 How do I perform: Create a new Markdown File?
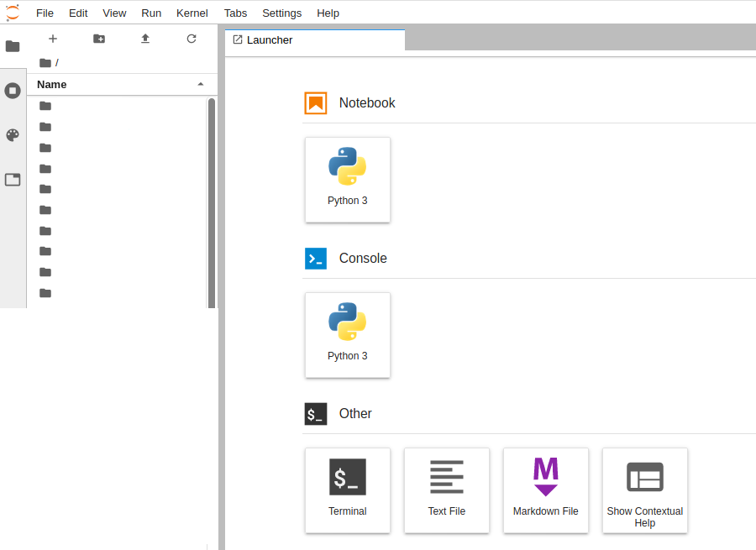tap(546, 490)
